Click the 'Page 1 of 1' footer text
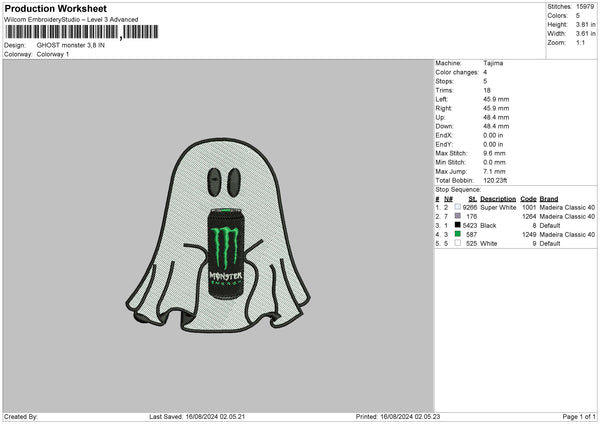600x424 pixels. tap(579, 417)
